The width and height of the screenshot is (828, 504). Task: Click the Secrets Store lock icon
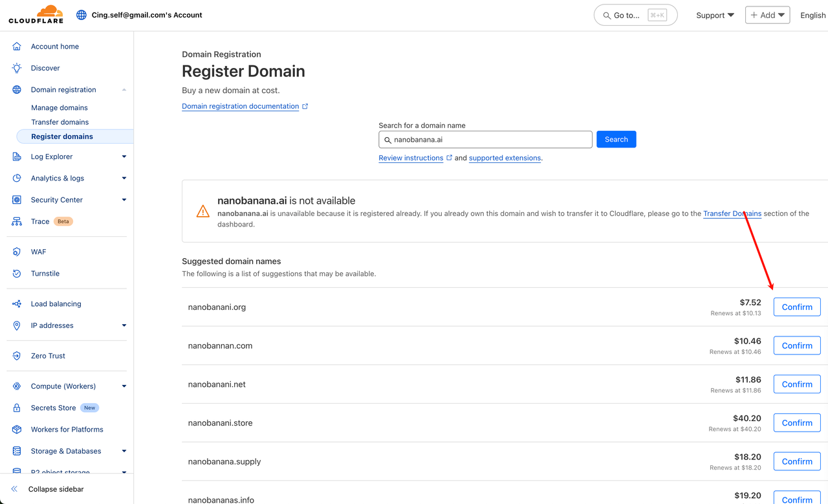coord(17,408)
